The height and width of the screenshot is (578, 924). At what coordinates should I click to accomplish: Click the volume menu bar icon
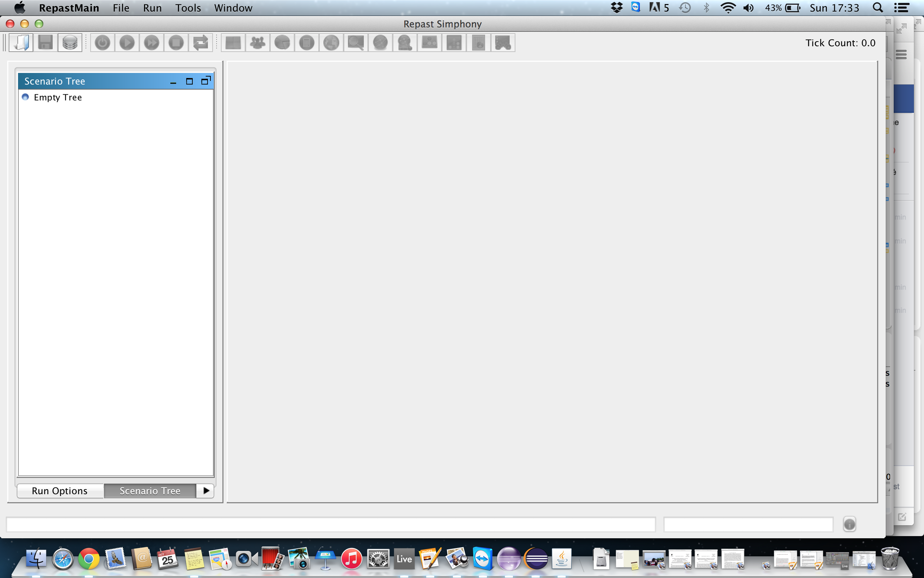748,8
